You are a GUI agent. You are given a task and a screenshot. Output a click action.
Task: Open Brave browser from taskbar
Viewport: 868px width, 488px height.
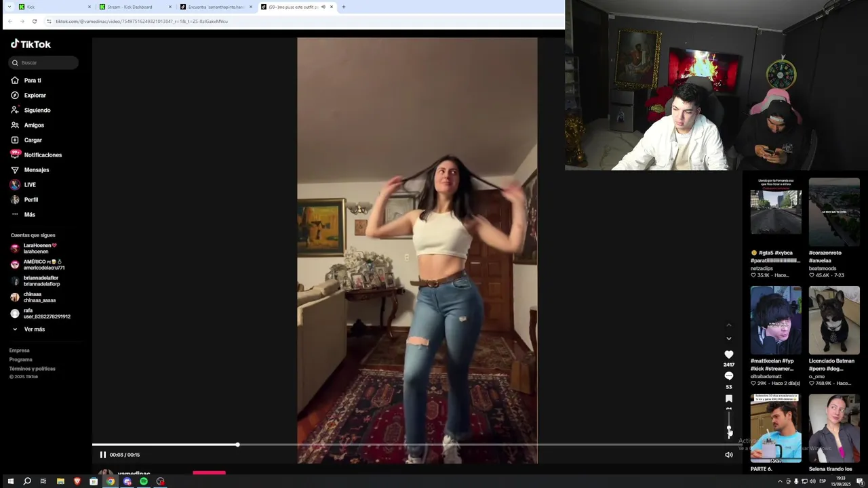click(77, 481)
